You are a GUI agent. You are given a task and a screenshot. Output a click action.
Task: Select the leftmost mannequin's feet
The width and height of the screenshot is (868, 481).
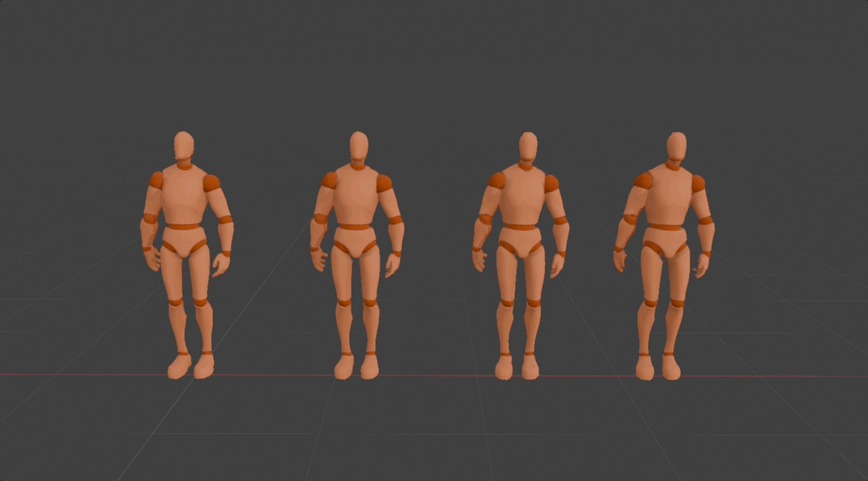[x=180, y=368]
